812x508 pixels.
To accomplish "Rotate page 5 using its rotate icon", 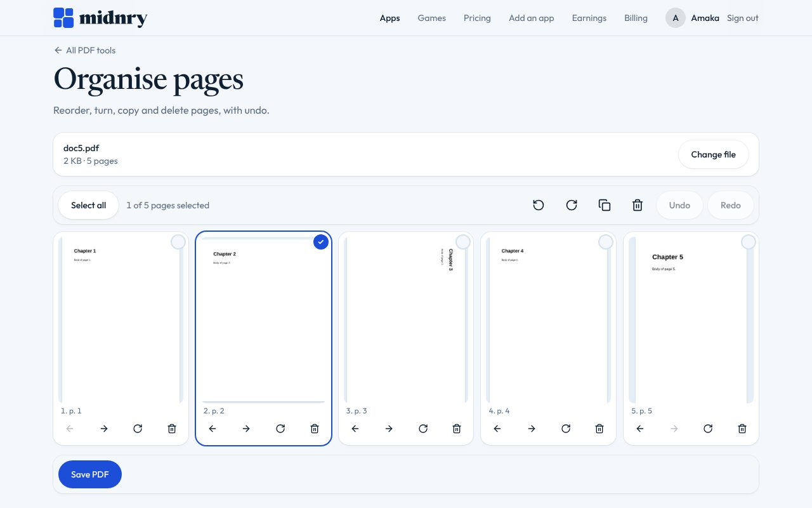I will pyautogui.click(x=708, y=429).
